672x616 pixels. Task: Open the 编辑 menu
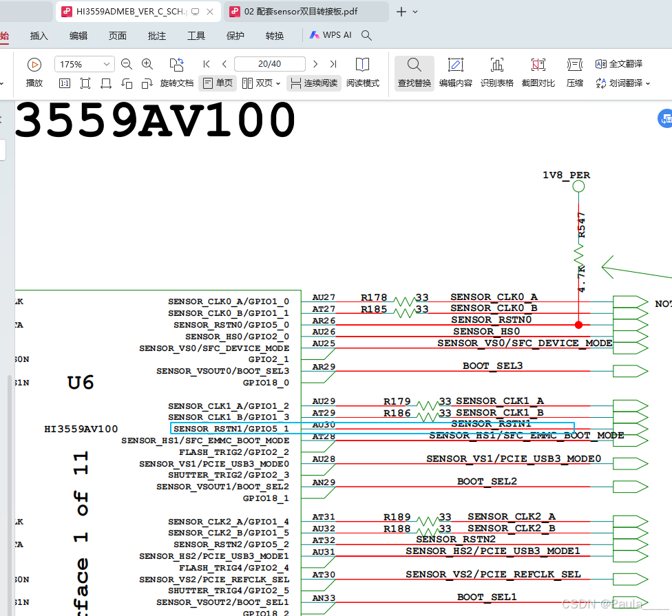(x=78, y=36)
